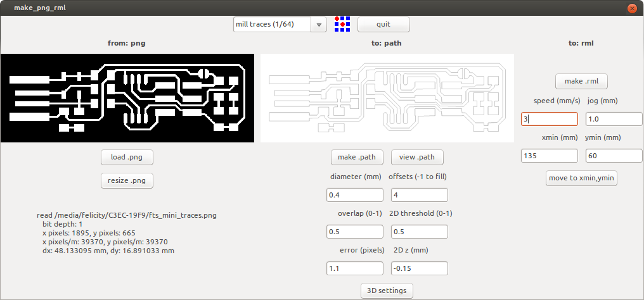The height and width of the screenshot is (300, 644).
Task: Focus the jog (mm) field showing 1.0
Action: (x=614, y=119)
